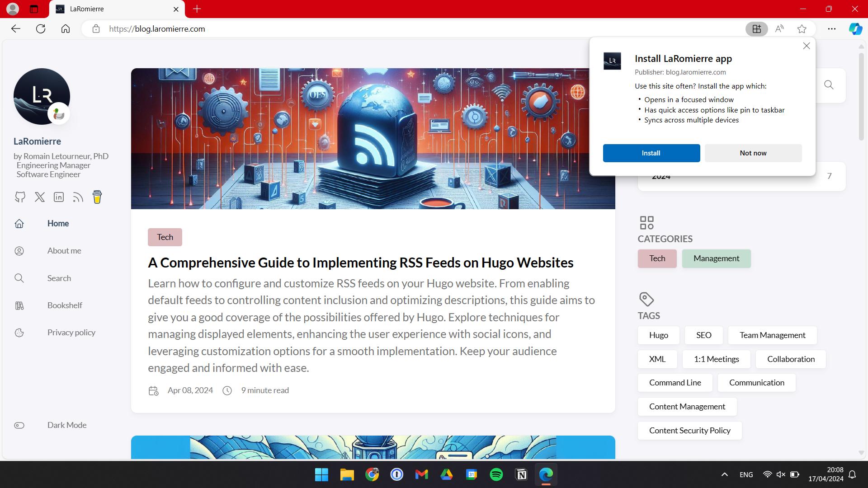Click the search icon in top right

(829, 84)
